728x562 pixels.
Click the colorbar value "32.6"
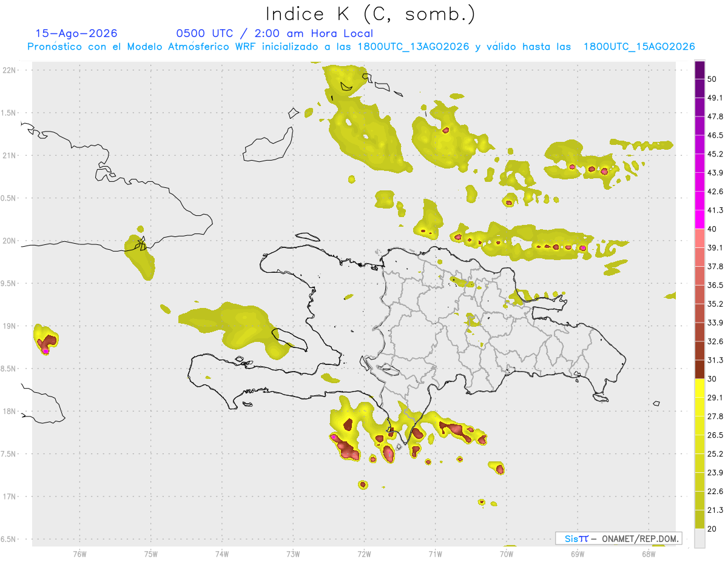coord(715,341)
